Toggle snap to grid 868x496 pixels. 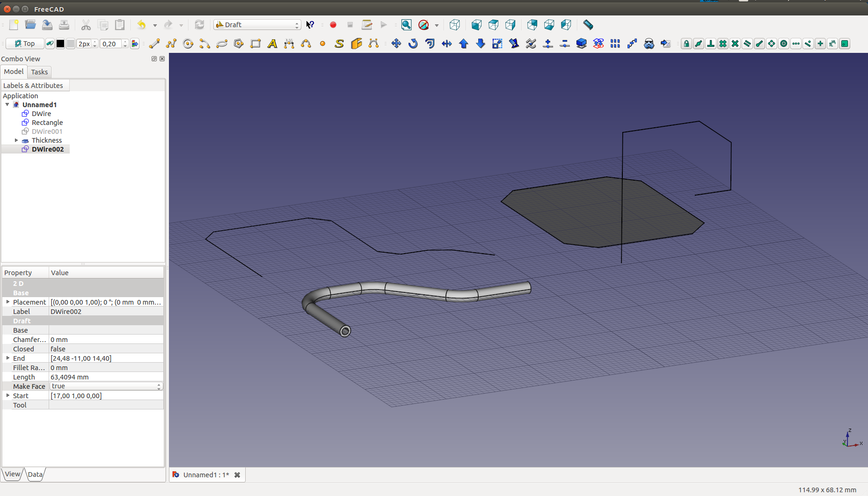(723, 44)
